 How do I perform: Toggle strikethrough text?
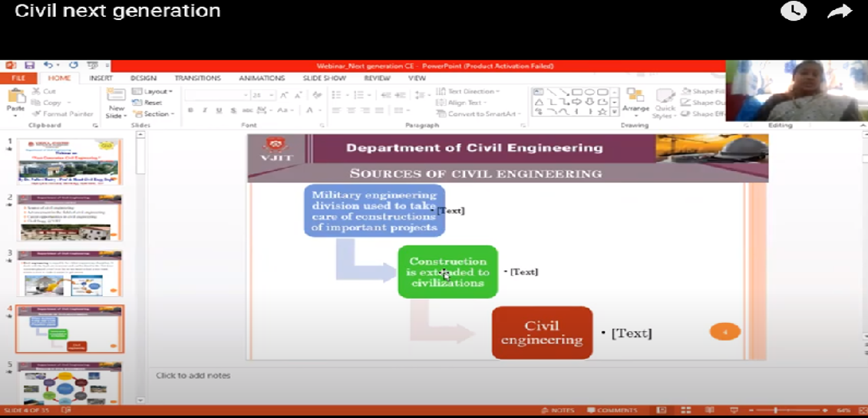(247, 110)
